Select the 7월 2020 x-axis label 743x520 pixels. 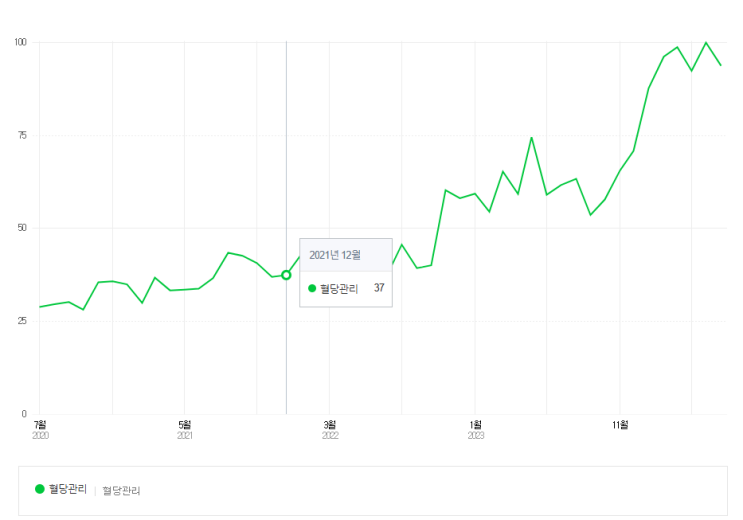tap(40, 429)
